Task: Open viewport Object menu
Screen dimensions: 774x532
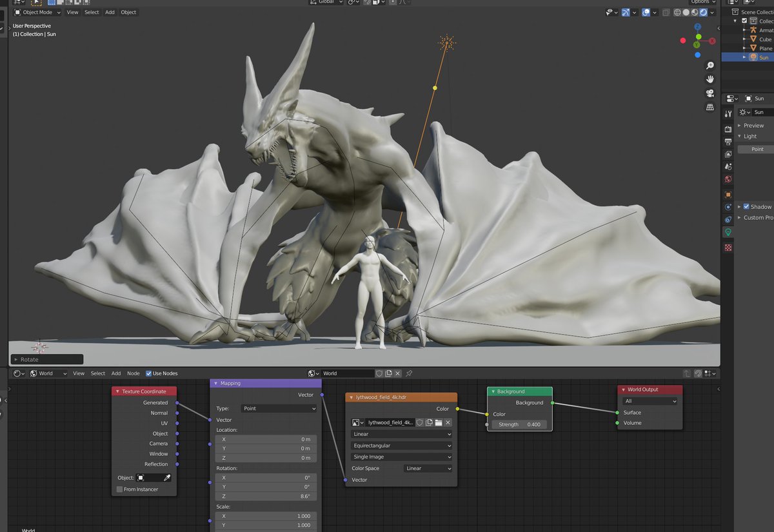Action: pos(129,12)
